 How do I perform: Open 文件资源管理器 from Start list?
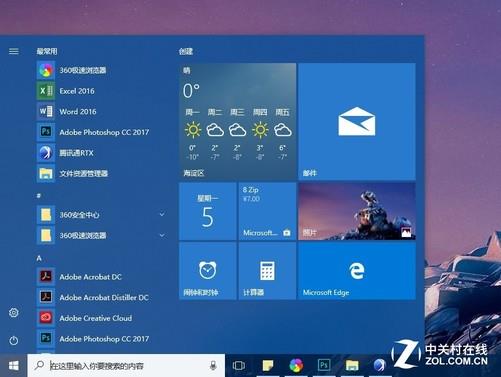pyautogui.click(x=102, y=174)
